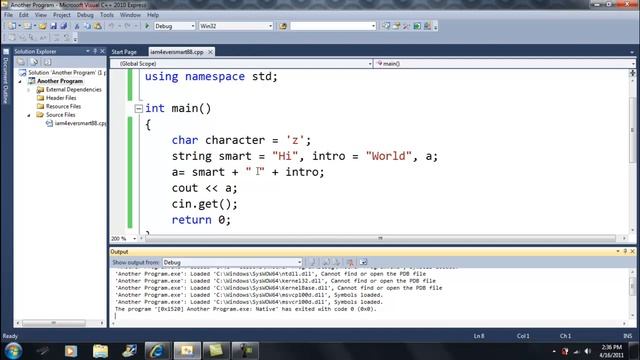Toggle word wrap in Output panel
This screenshot has height=360, width=640.
click(363, 262)
